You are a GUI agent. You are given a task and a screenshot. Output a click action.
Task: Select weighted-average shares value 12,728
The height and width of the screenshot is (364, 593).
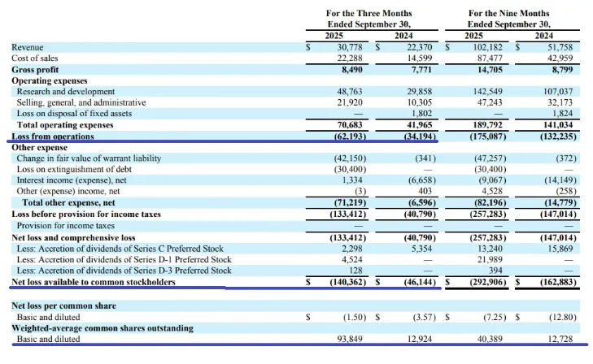click(560, 339)
